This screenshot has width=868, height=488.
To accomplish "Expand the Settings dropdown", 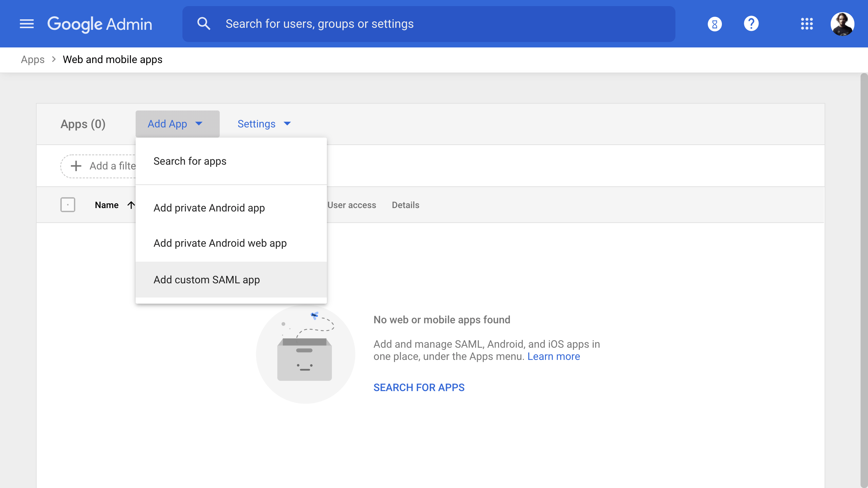I will pos(264,124).
